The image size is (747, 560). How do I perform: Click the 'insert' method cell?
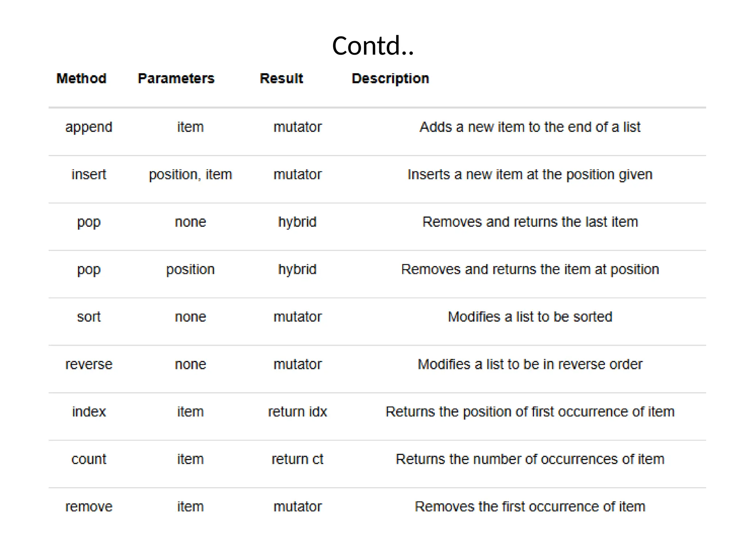click(x=89, y=175)
